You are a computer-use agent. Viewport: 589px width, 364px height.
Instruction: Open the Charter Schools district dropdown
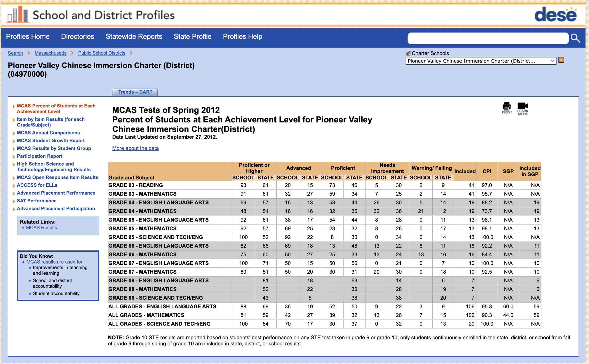(x=480, y=61)
